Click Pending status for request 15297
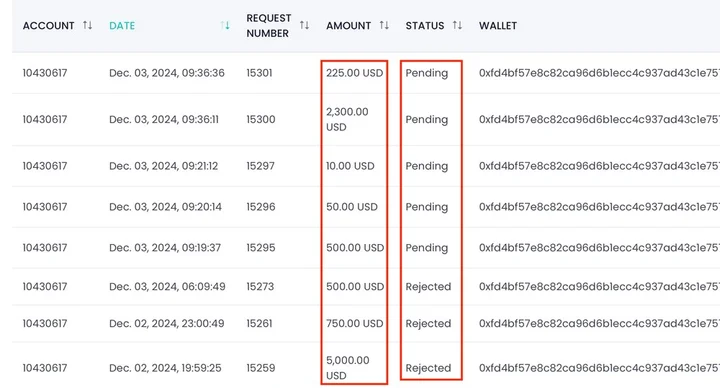The height and width of the screenshot is (388, 720). (x=426, y=166)
